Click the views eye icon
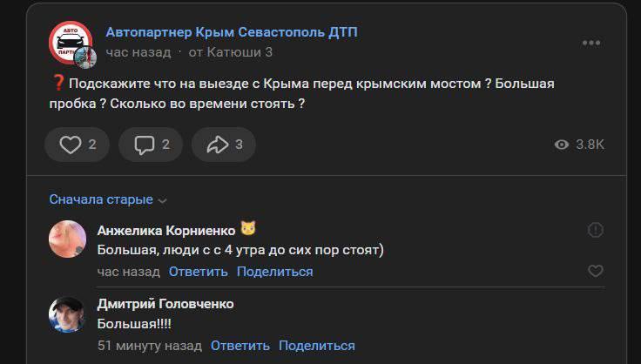Image resolution: width=641 pixels, height=364 pixels. (562, 145)
